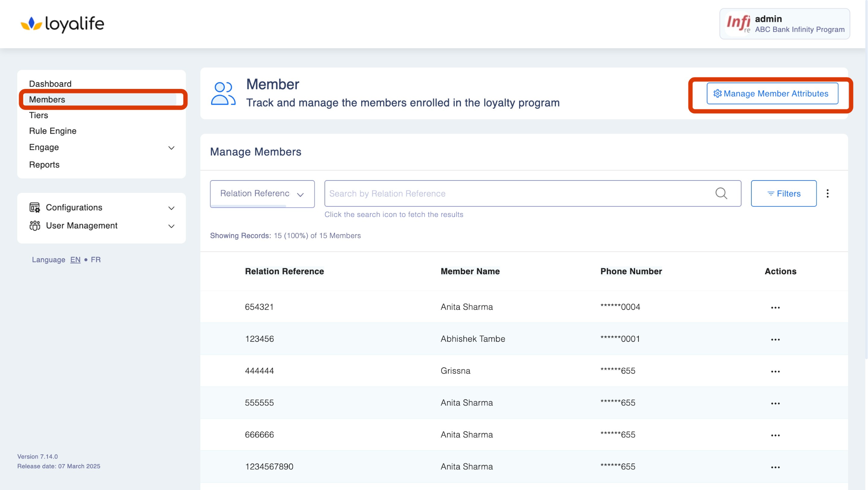Click the search magnifier icon
Viewport: 868px width, 490px height.
(721, 193)
